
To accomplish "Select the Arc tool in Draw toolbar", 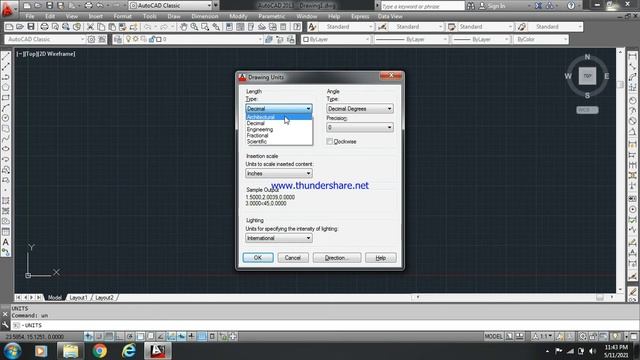I will click(x=6, y=108).
